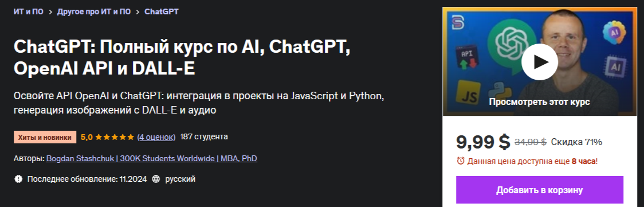Click the chevron after ИТ и ПО breadcrumb

click(50, 12)
